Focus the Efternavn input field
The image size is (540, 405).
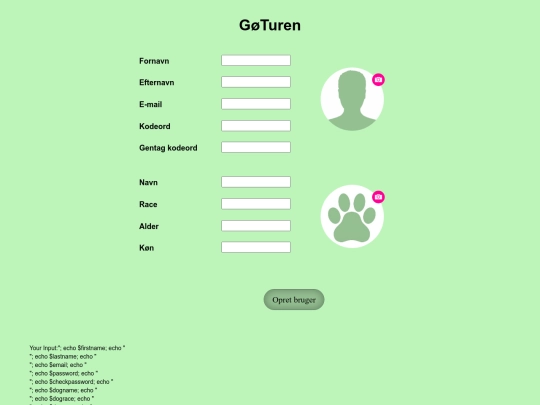click(x=256, y=82)
